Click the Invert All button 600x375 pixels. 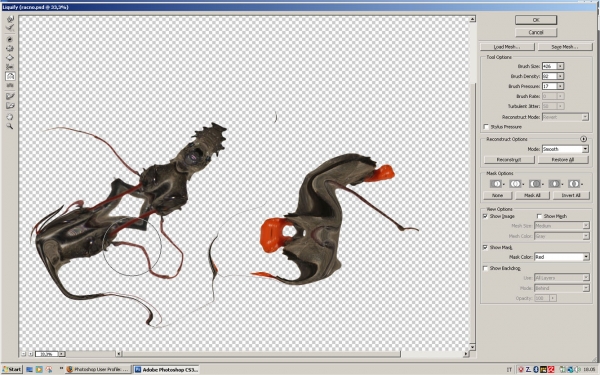pos(571,196)
